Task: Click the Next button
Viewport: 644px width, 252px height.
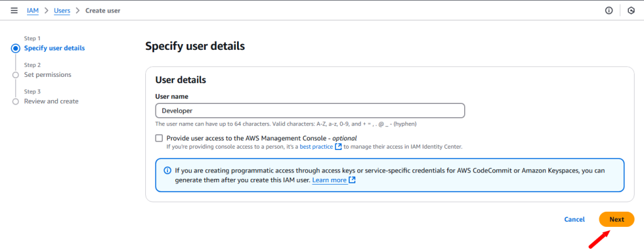Action: 616,219
